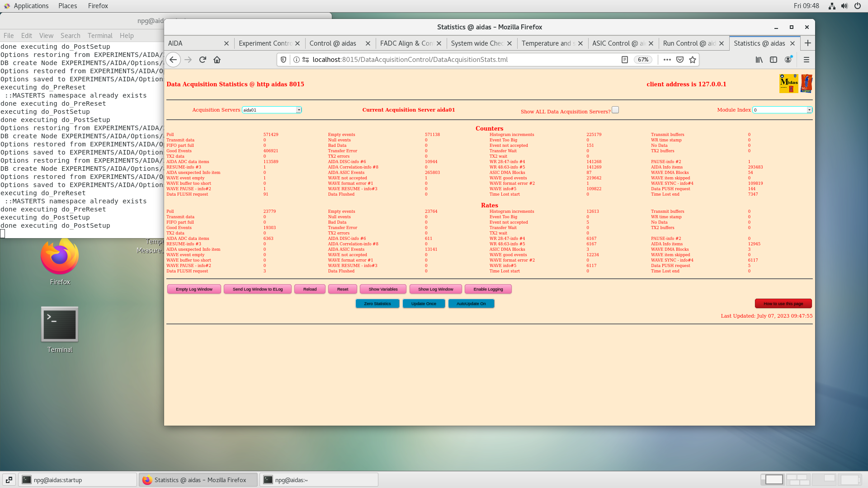Click the Firefox reload page icon
This screenshot has height=488, width=868.
click(203, 60)
